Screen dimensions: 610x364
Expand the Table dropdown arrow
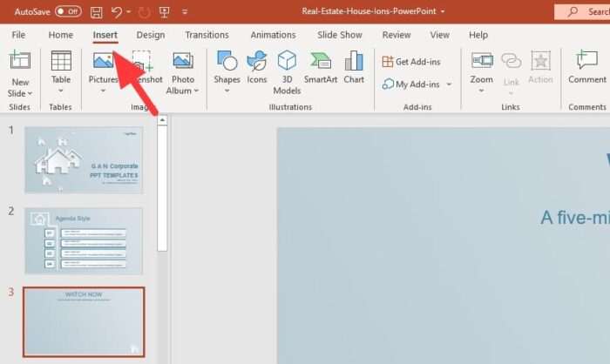coord(61,91)
